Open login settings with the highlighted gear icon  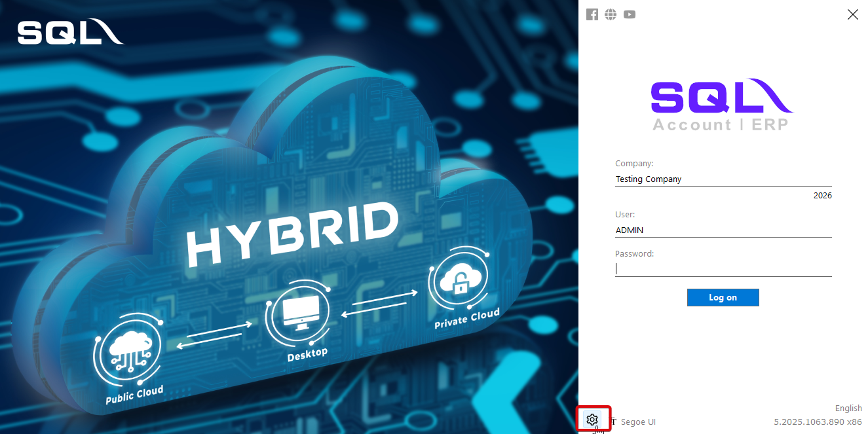pos(593,419)
